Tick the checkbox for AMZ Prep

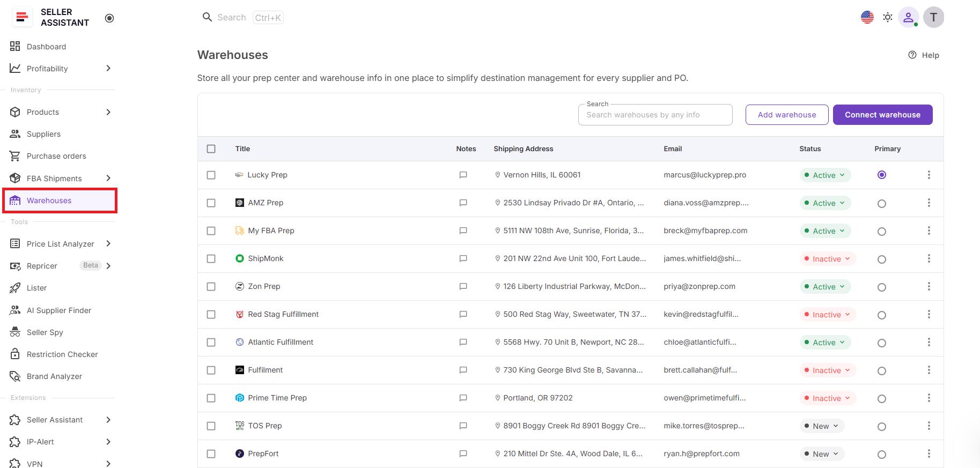coord(211,203)
